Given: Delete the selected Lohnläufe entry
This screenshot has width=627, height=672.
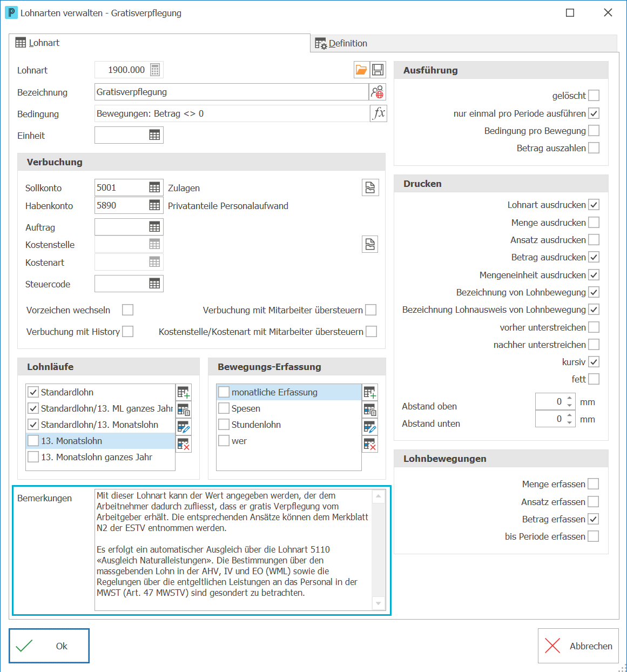Looking at the screenshot, I should [x=184, y=444].
